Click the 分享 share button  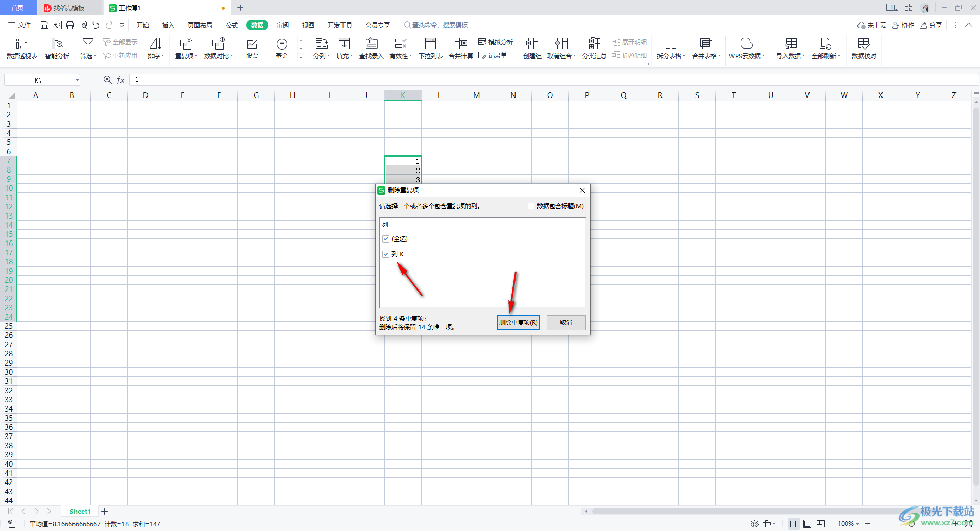(x=931, y=25)
